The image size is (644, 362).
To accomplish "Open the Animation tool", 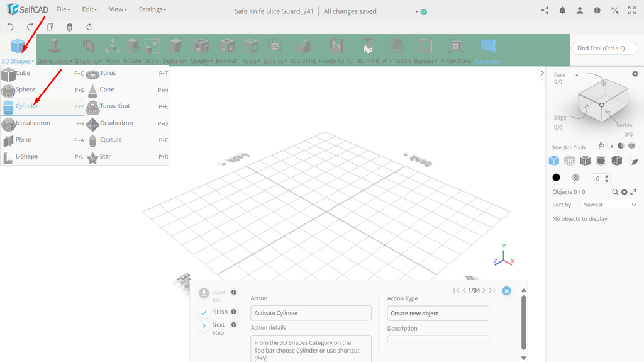I will [396, 51].
